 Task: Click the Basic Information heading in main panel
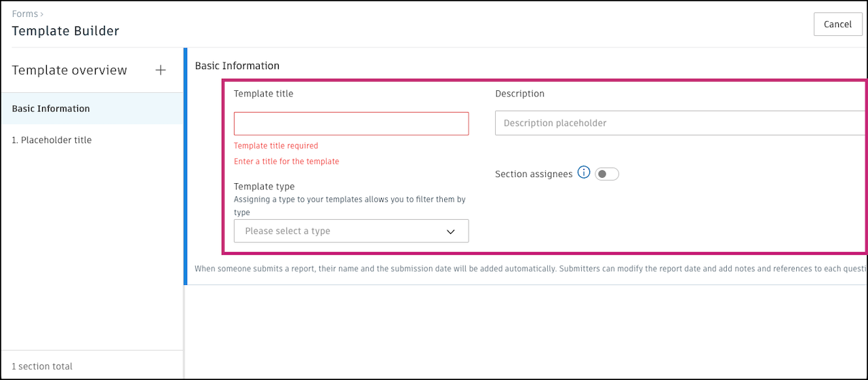[237, 66]
